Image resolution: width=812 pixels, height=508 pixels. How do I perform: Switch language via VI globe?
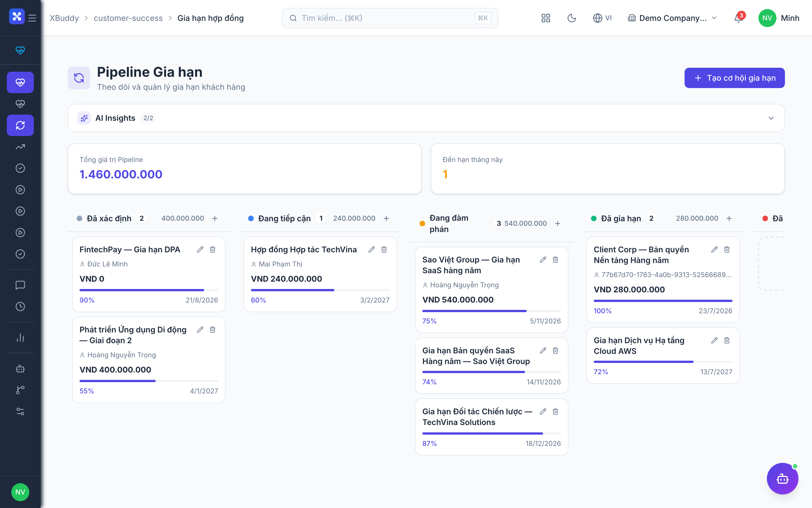[602, 18]
